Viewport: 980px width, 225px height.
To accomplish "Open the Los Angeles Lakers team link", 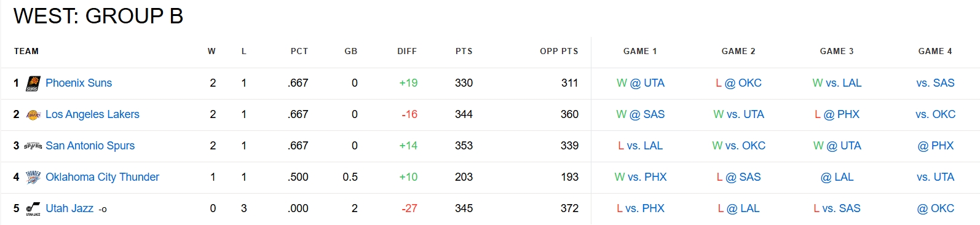I will [x=92, y=114].
